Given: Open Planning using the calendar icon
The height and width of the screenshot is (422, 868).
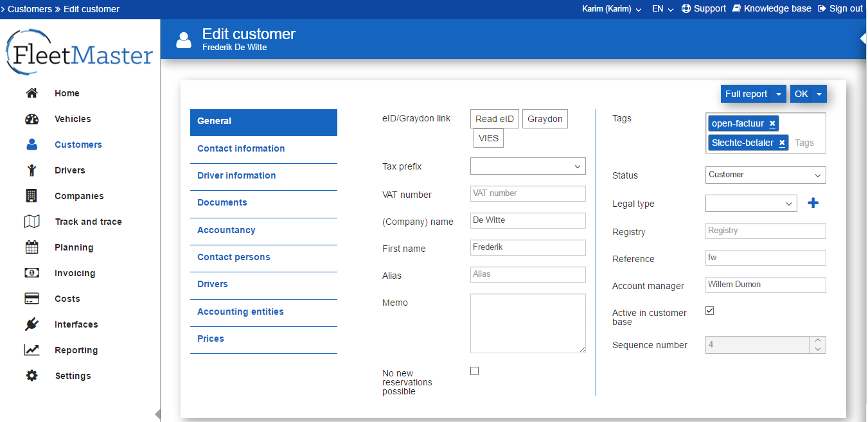Looking at the screenshot, I should click(x=31, y=247).
